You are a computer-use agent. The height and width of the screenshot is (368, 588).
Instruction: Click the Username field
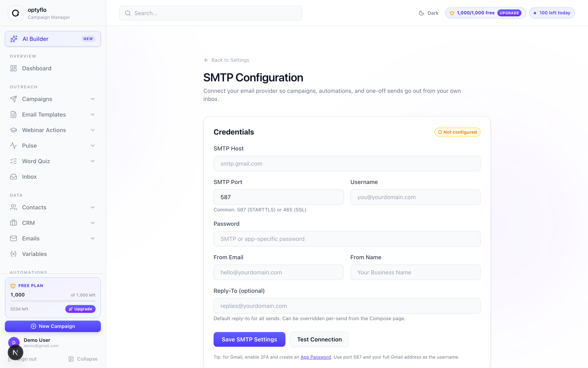coord(415,197)
